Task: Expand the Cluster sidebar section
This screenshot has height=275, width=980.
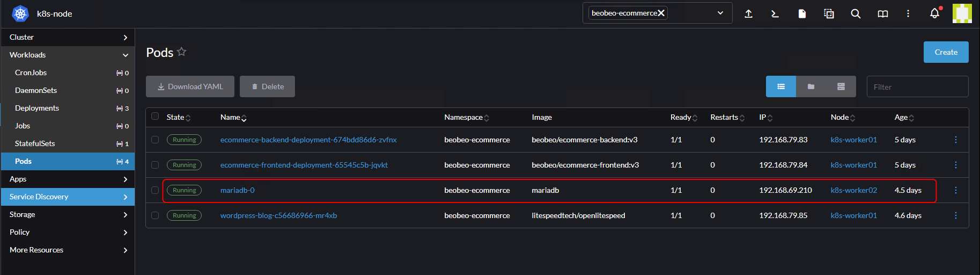Action: 68,37
